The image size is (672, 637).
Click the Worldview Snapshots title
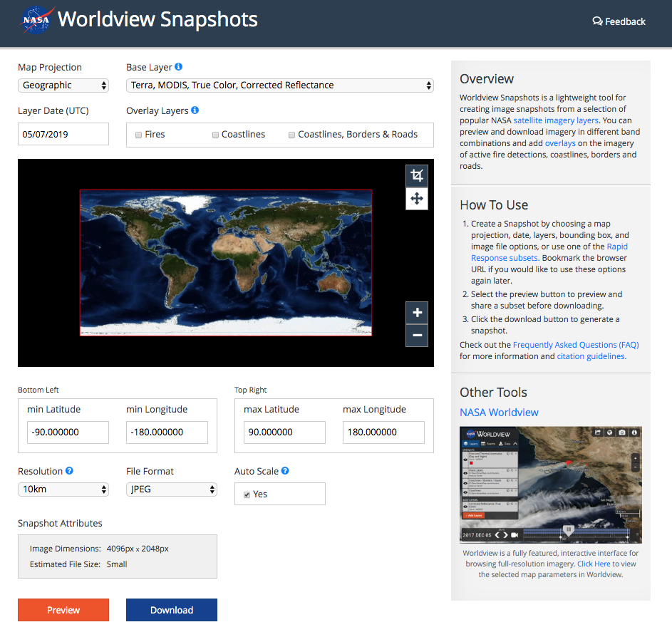pos(157,20)
